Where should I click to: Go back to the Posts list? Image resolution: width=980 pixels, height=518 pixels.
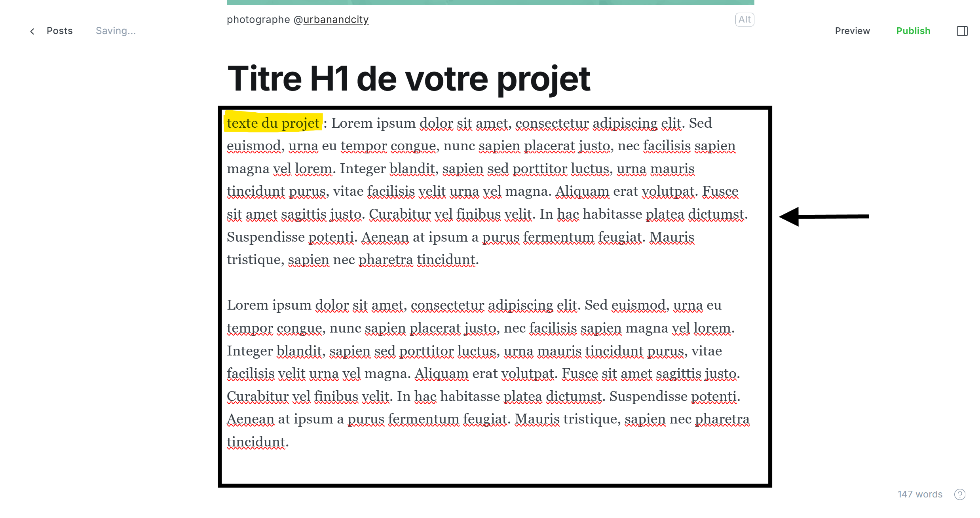tap(59, 31)
